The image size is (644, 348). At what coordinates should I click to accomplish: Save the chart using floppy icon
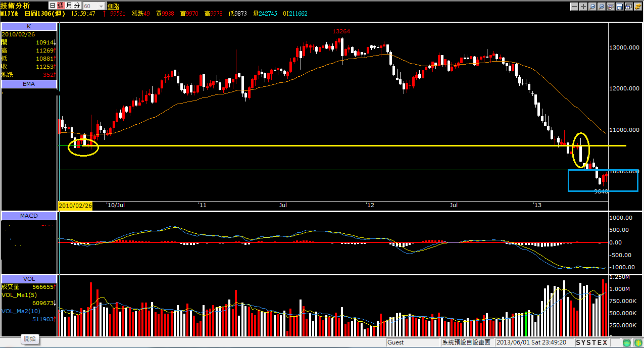620,7
